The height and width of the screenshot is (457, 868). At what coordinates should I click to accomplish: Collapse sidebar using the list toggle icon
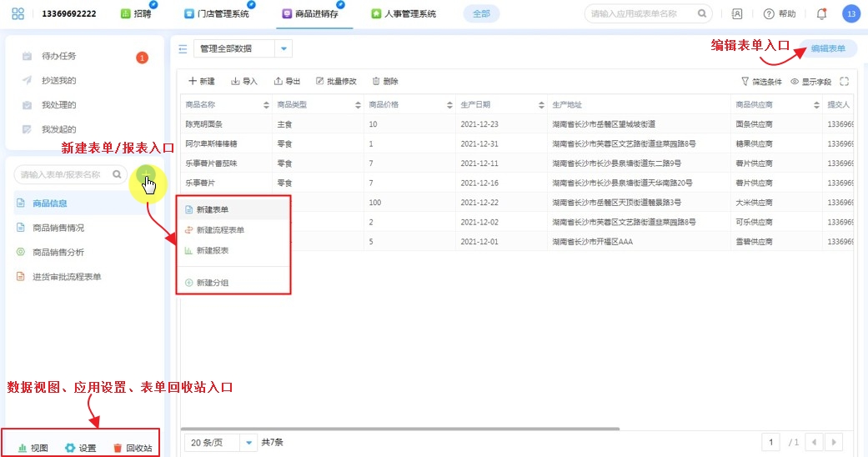pos(183,49)
